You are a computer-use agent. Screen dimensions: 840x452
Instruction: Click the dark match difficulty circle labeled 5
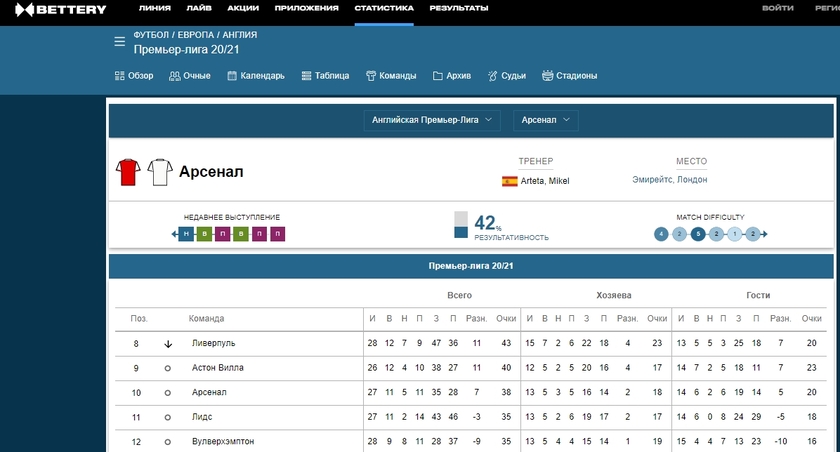coord(698,234)
